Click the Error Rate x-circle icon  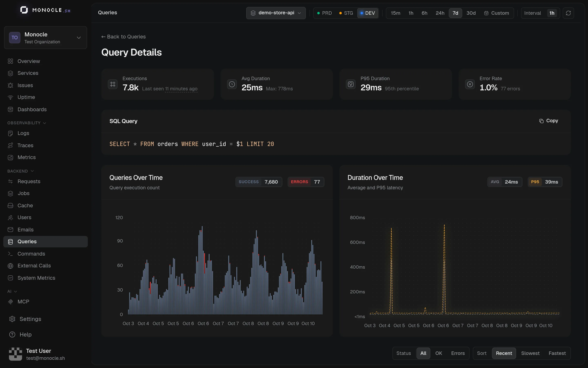point(470,84)
